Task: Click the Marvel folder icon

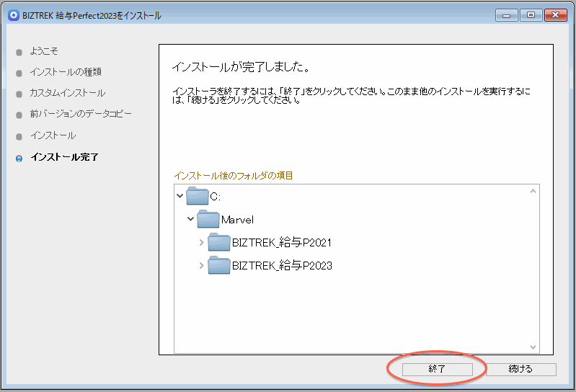Action: pyautogui.click(x=208, y=219)
